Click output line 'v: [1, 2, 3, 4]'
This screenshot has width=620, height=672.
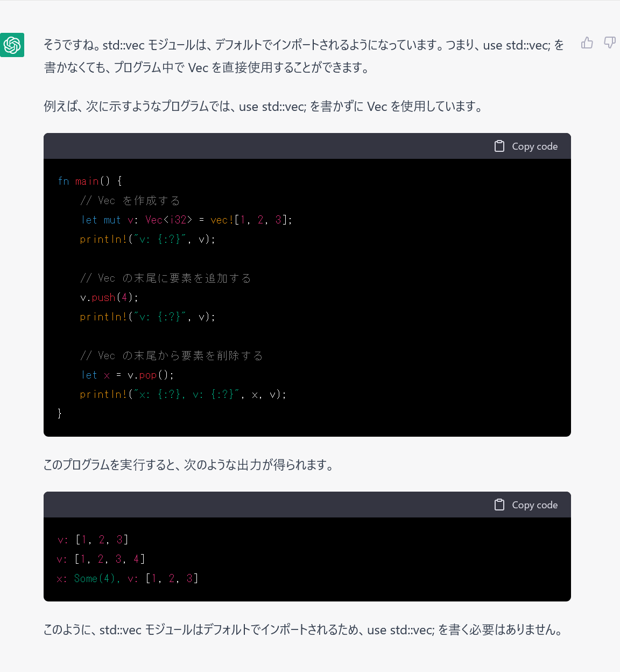click(101, 559)
